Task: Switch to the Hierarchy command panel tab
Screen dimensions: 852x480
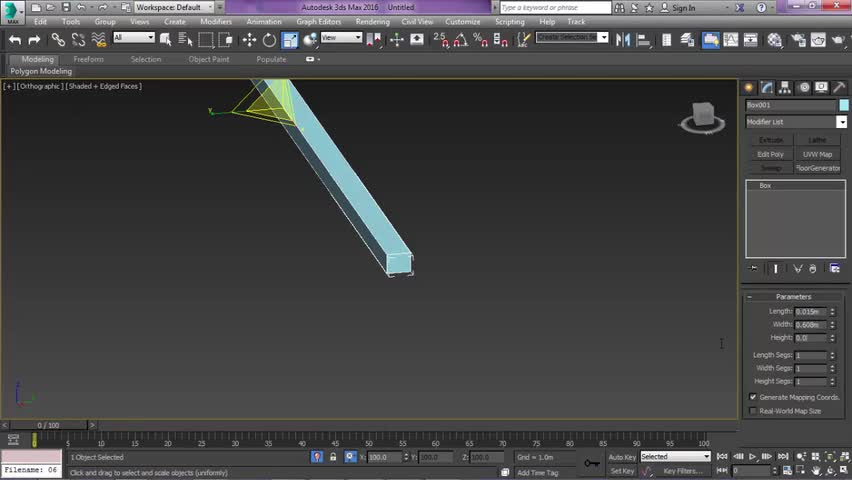Action: 785,88
